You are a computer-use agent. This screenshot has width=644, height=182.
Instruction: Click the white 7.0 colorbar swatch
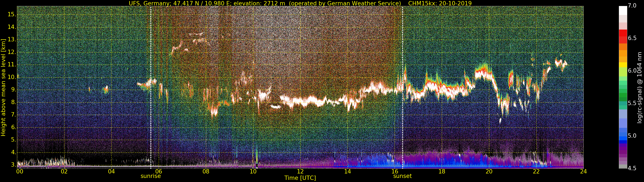623,10
